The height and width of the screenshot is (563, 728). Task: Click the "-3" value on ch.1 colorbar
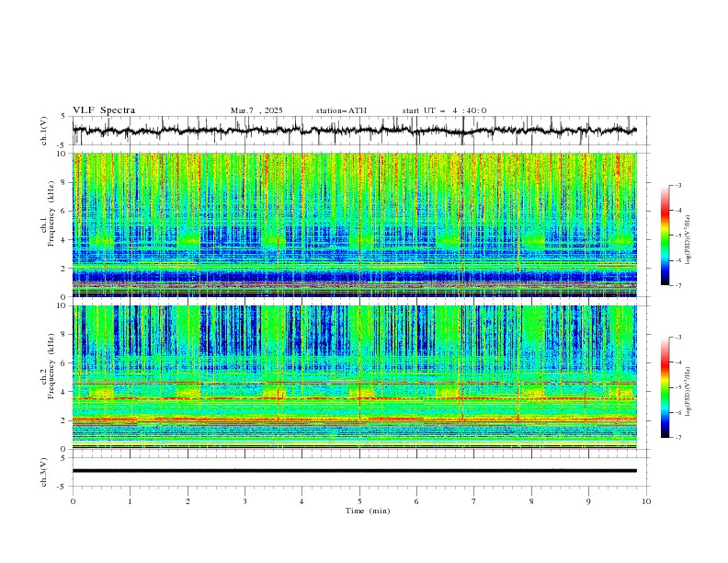pyautogui.click(x=677, y=185)
